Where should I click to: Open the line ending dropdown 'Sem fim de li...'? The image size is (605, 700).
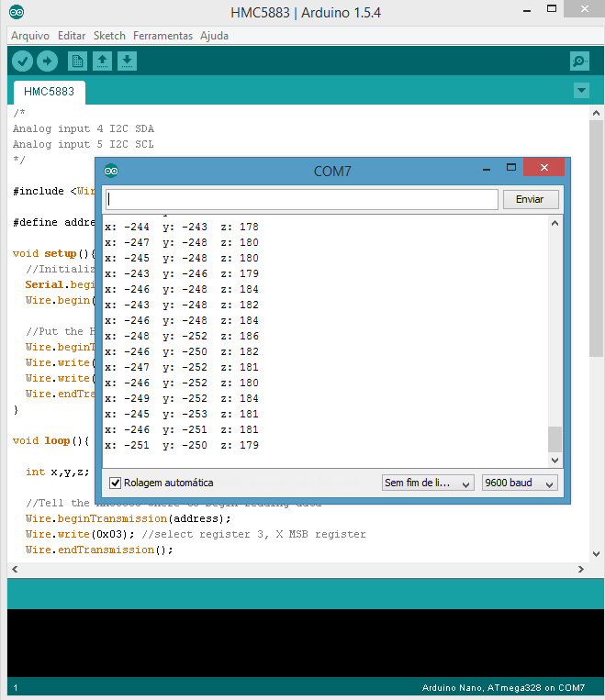[428, 483]
